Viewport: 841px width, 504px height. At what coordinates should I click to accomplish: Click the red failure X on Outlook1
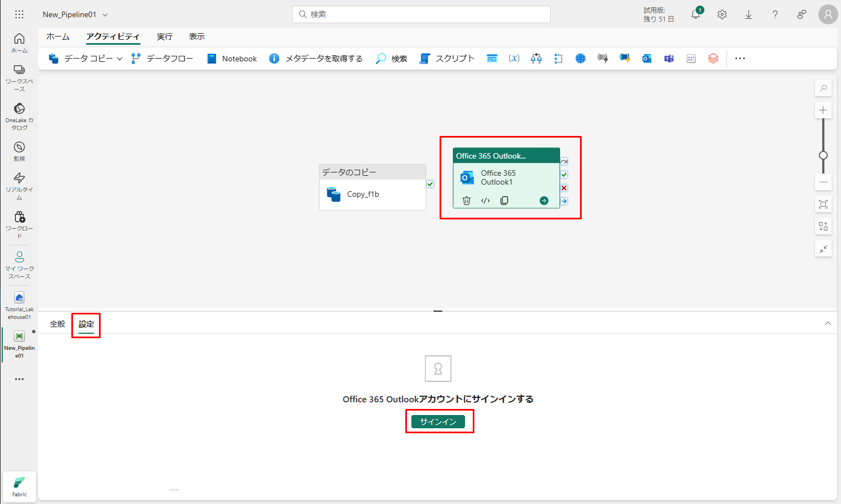564,188
